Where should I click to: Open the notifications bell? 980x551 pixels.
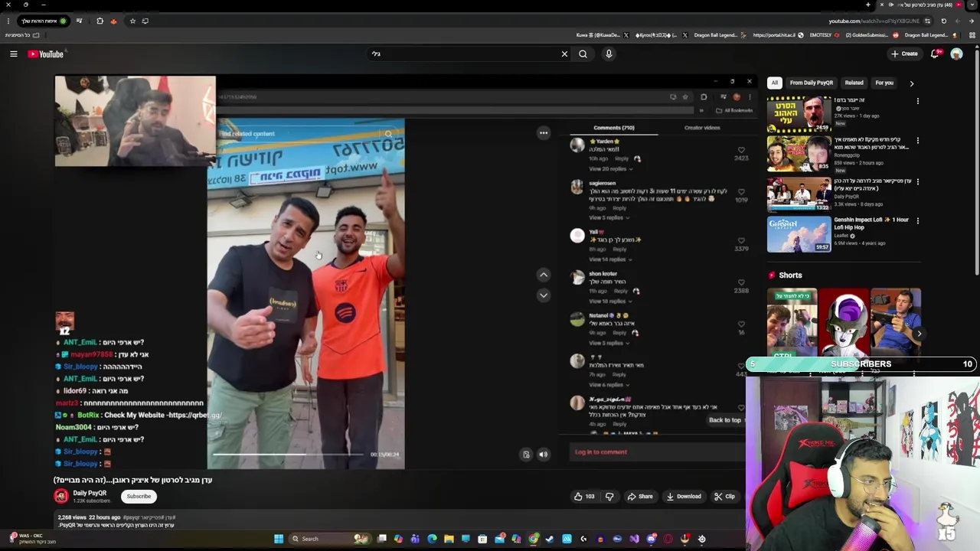pos(935,54)
